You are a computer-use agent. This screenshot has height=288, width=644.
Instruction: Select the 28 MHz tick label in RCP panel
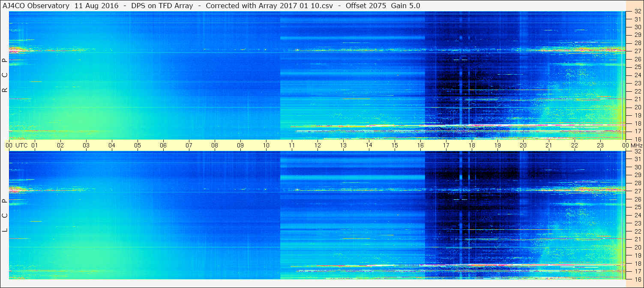click(x=637, y=43)
